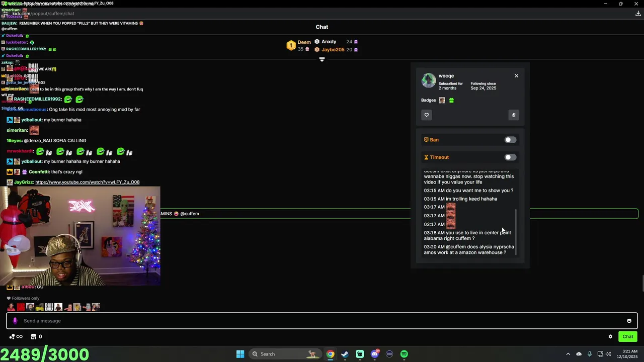The image size is (644, 362).
Task: Open wocqe's profile avatar
Action: point(429,80)
